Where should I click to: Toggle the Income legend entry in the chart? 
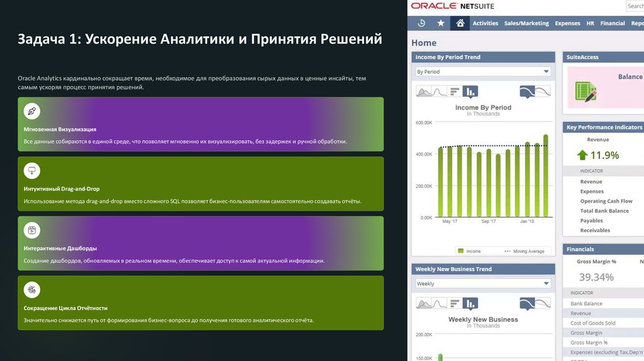tap(469, 251)
